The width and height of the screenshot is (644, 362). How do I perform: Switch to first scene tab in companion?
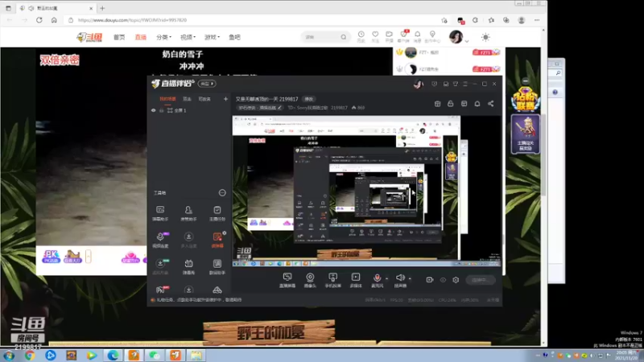[x=167, y=99]
